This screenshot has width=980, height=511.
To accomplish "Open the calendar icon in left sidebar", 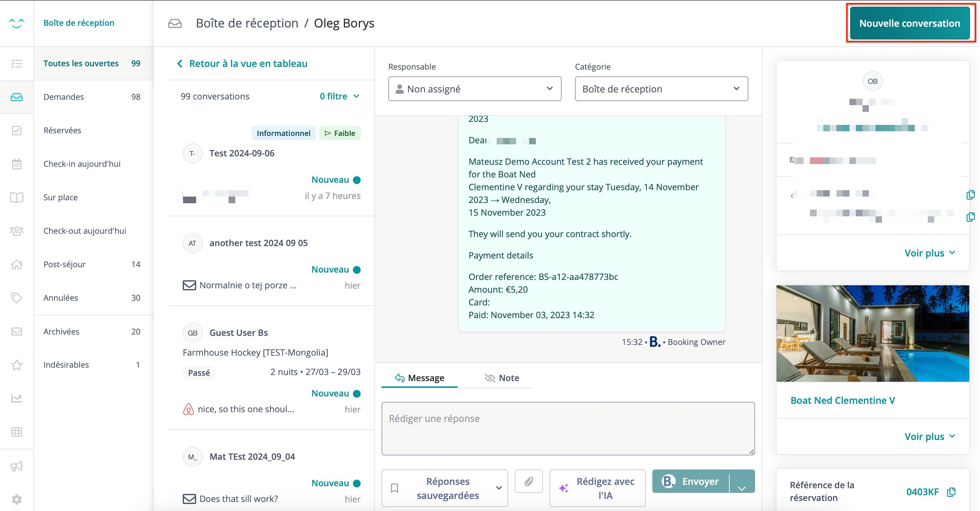I will click(x=16, y=164).
